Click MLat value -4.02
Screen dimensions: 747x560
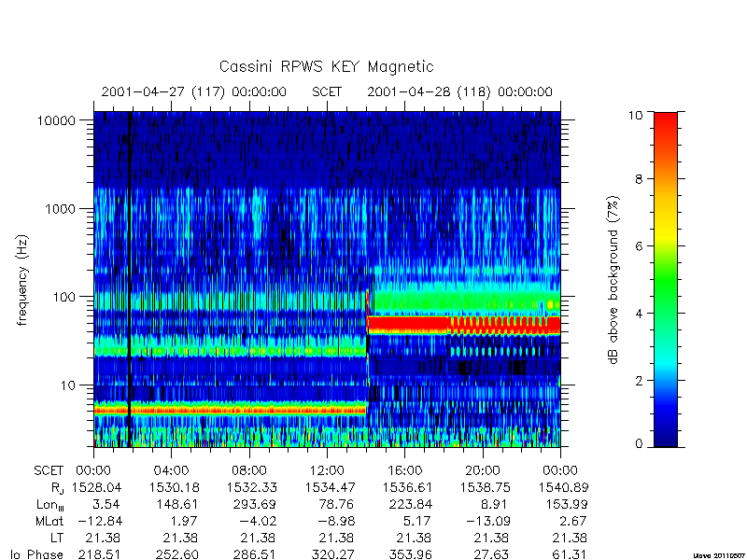point(260,521)
